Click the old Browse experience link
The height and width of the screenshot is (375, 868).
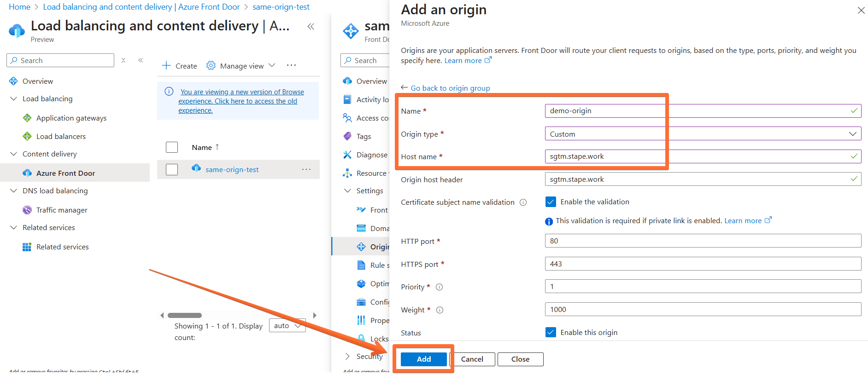coord(241,101)
